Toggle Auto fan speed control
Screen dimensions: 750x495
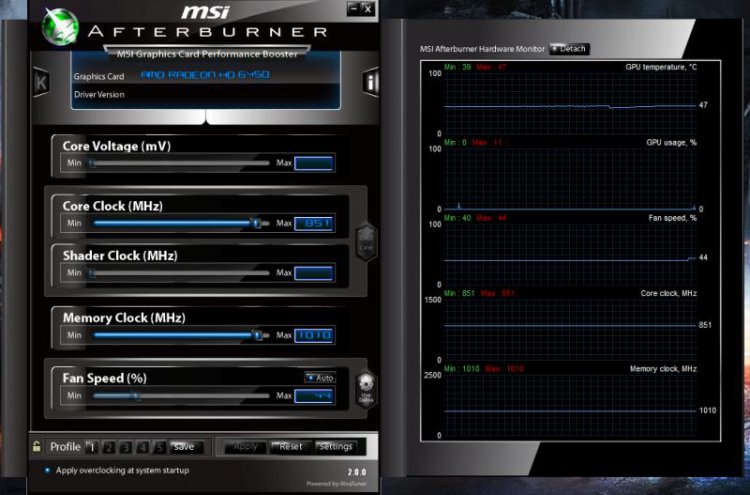320,378
